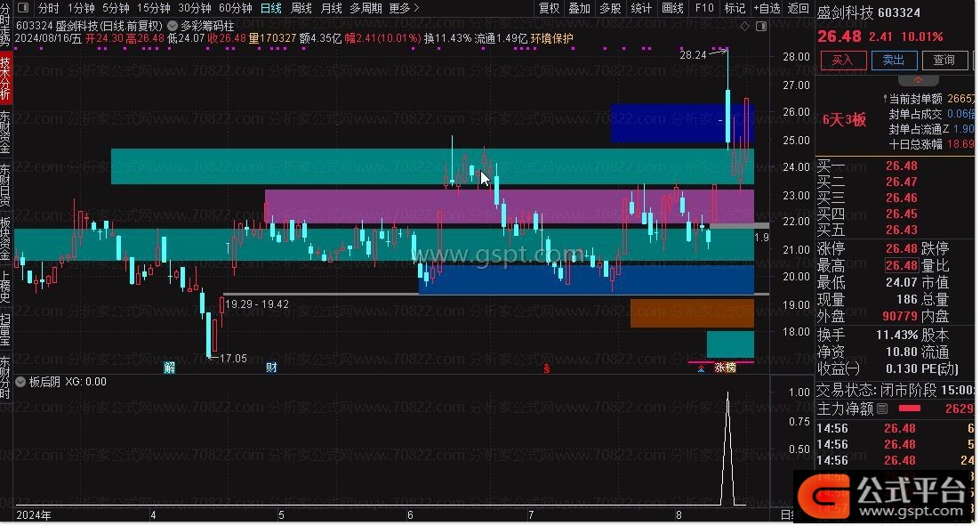Click the list icon next to 主力净额
The width and height of the screenshot is (980, 526).
[882, 409]
